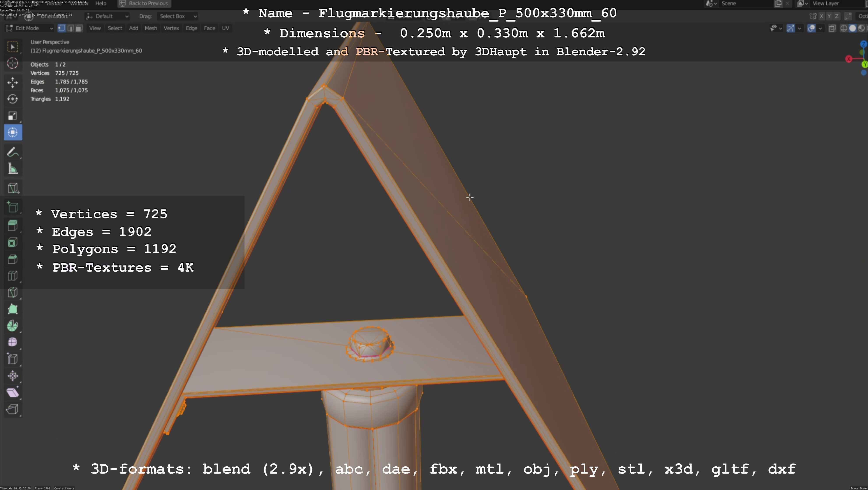The width and height of the screenshot is (868, 490).
Task: Switch to solid shading
Action: click(x=852, y=28)
